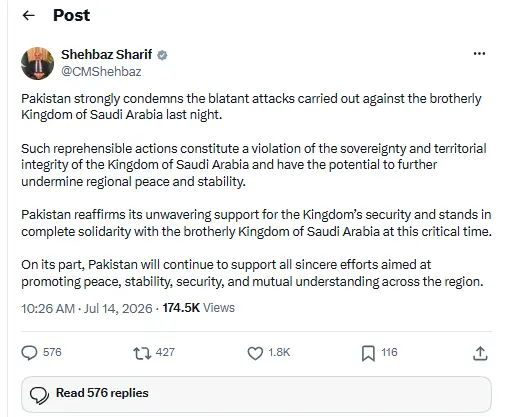This screenshot has height=417, width=506.
Task: Like the post with the heart icon
Action: [255, 353]
